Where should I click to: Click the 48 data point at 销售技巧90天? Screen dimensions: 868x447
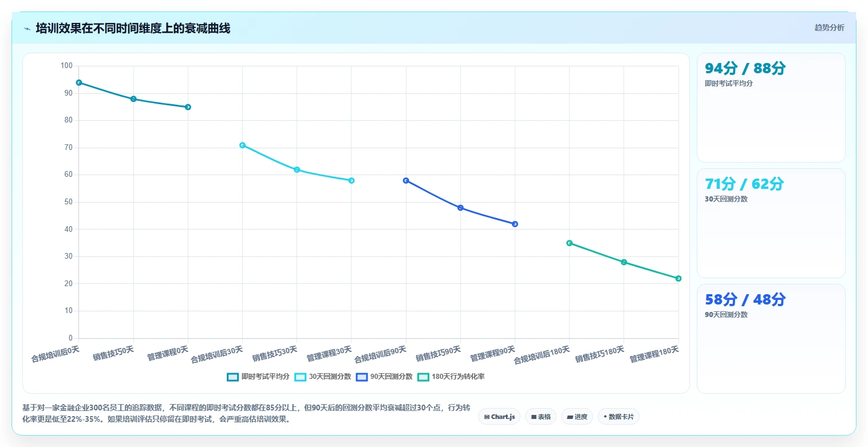460,208
